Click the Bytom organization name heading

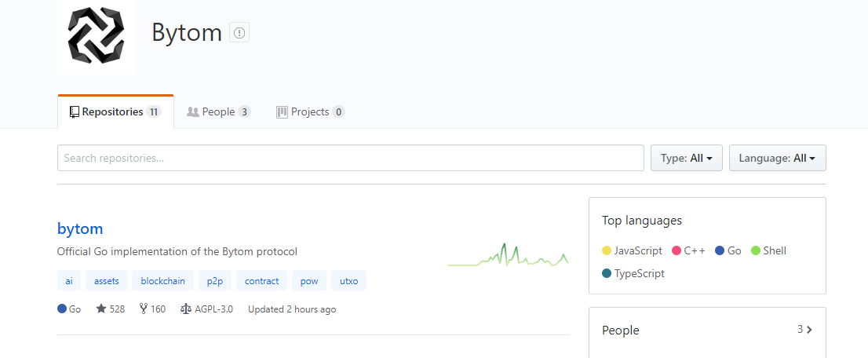point(187,33)
